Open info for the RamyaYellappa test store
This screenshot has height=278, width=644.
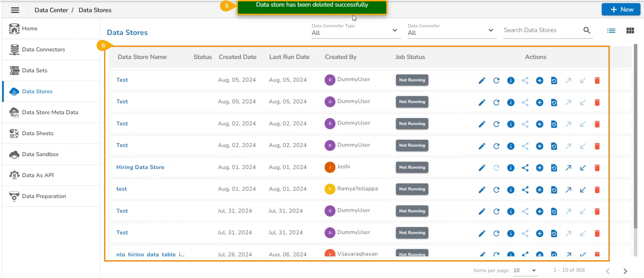pyautogui.click(x=511, y=190)
